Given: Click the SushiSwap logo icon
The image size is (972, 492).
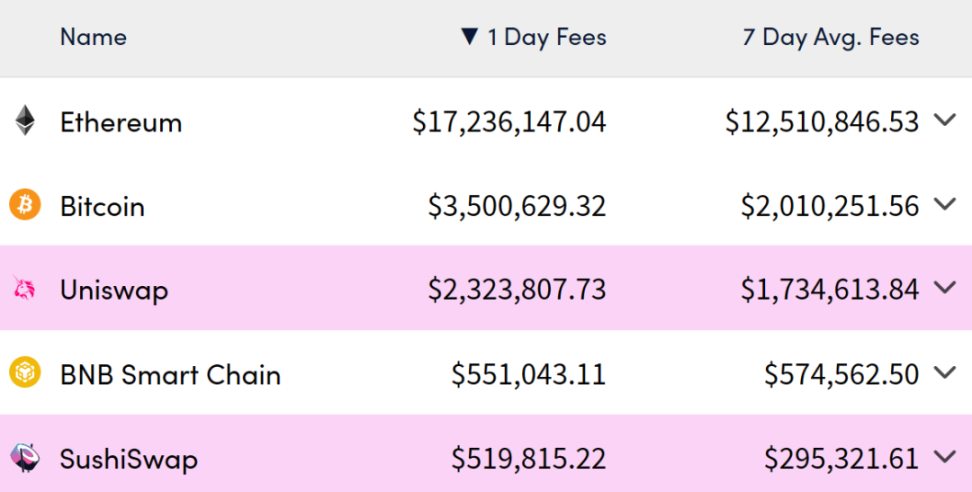Looking at the screenshot, I should [25, 458].
